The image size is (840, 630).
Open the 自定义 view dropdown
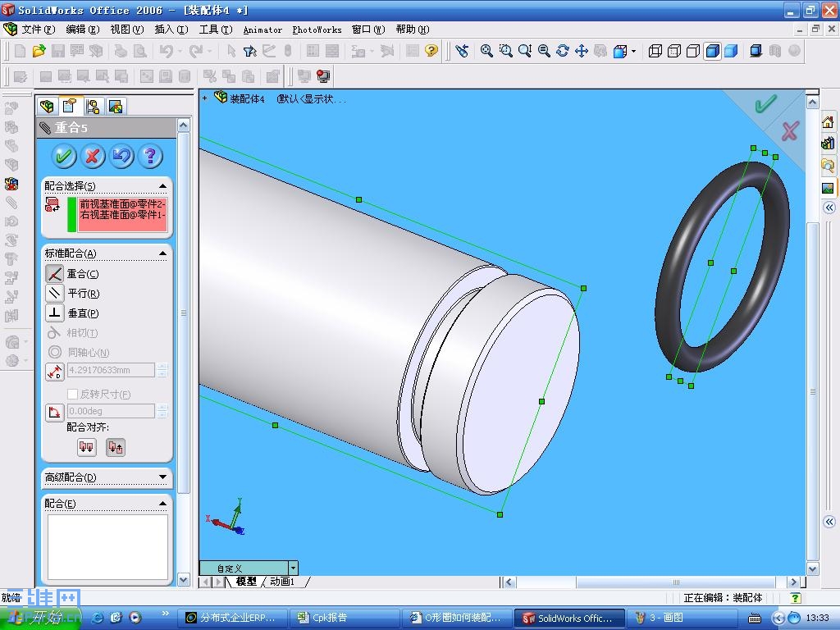pos(293,568)
